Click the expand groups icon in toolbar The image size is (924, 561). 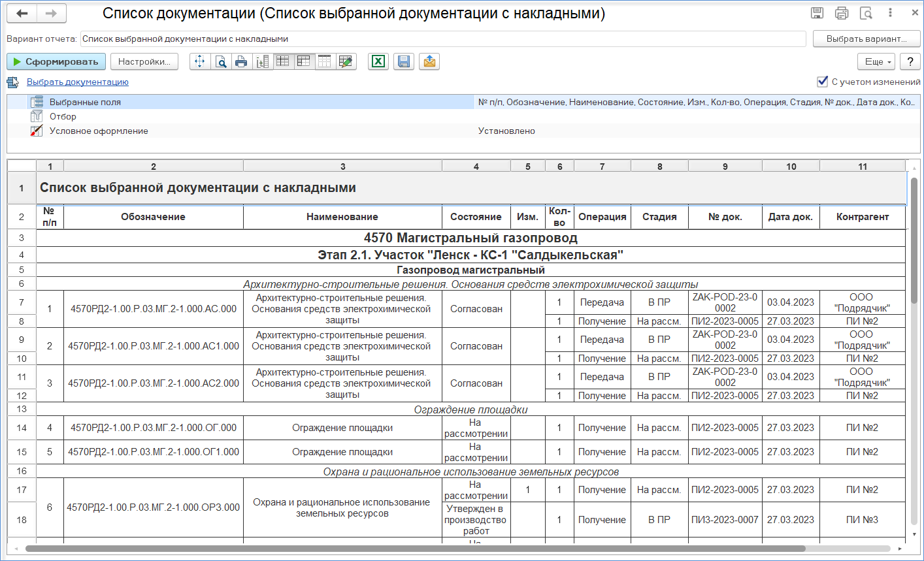tap(262, 61)
